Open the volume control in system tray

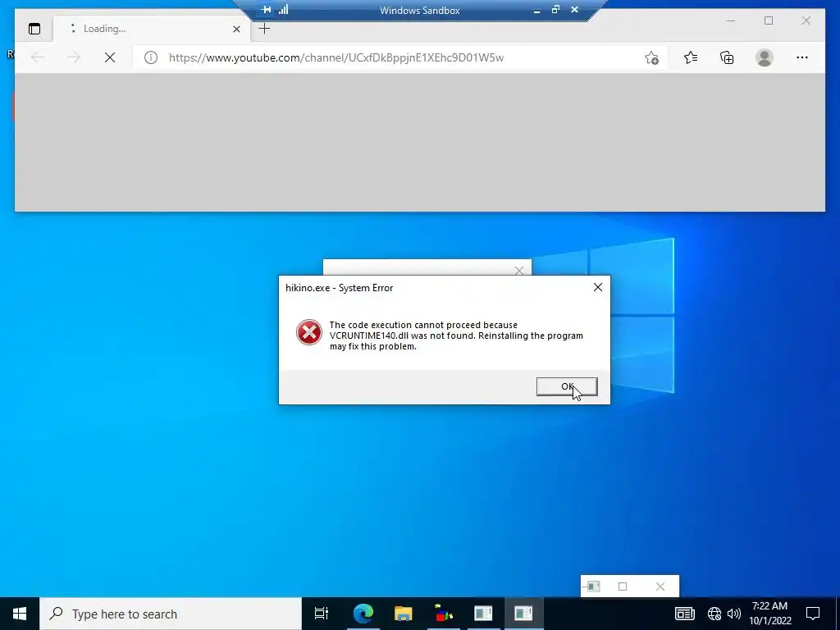[x=734, y=614]
